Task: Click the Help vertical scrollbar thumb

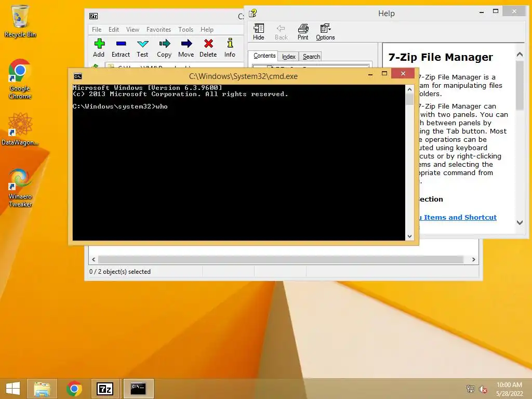Action: click(520, 86)
